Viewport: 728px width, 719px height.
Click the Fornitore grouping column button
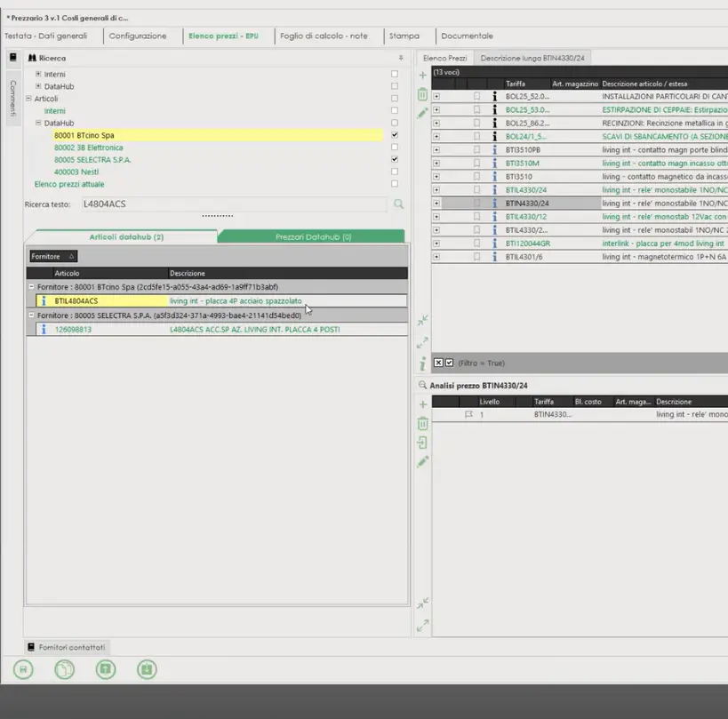[53, 256]
